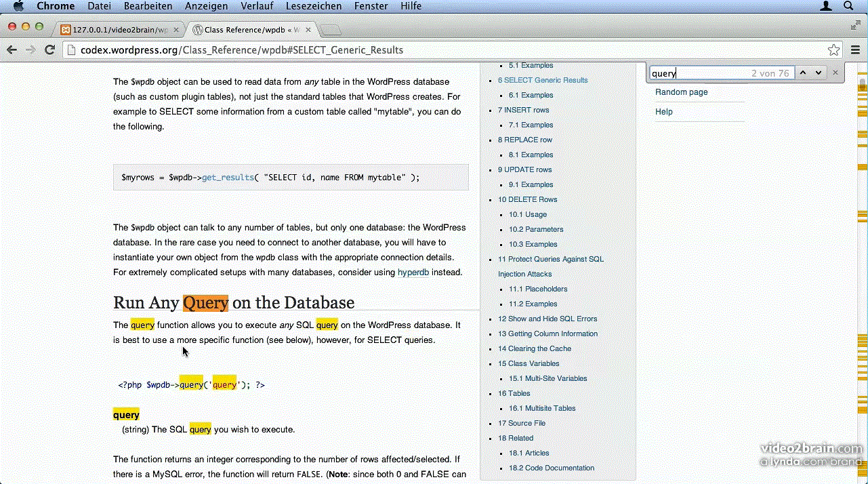This screenshot has width=868, height=484.
Task: Switch to the 127.0.0.1/video2brain tab
Action: 119,30
